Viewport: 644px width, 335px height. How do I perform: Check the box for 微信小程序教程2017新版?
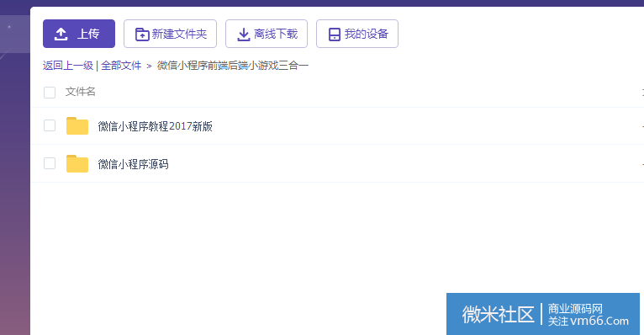pyautogui.click(x=50, y=125)
